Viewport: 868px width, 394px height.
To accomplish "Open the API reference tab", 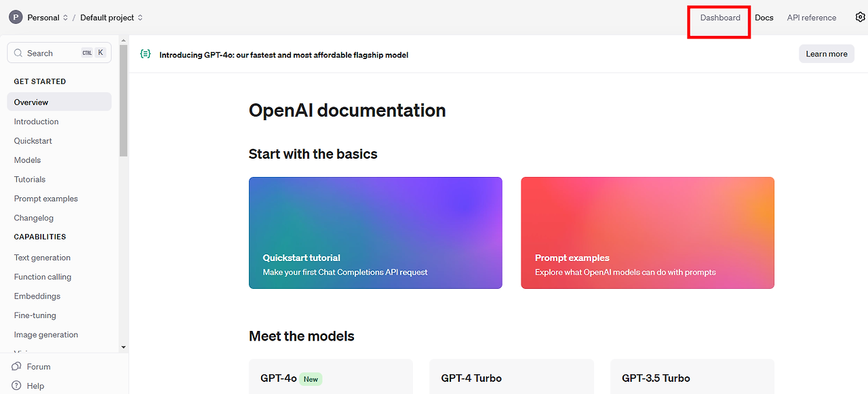I will (812, 18).
